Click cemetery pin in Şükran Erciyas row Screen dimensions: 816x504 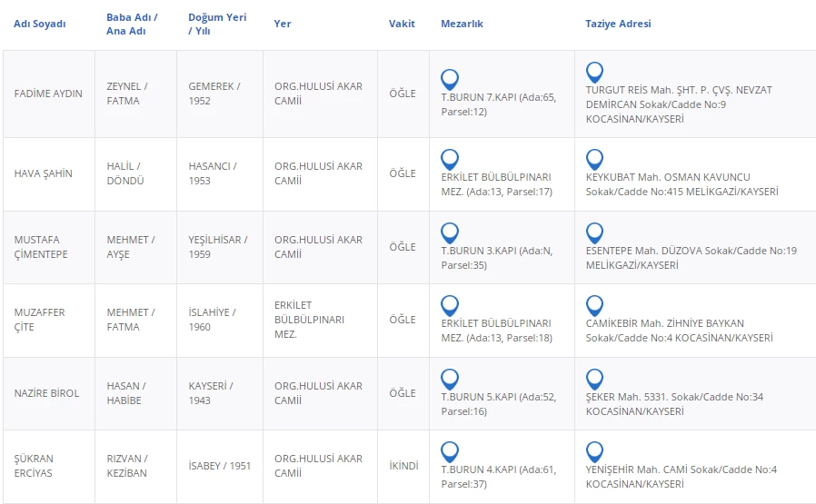450,451
